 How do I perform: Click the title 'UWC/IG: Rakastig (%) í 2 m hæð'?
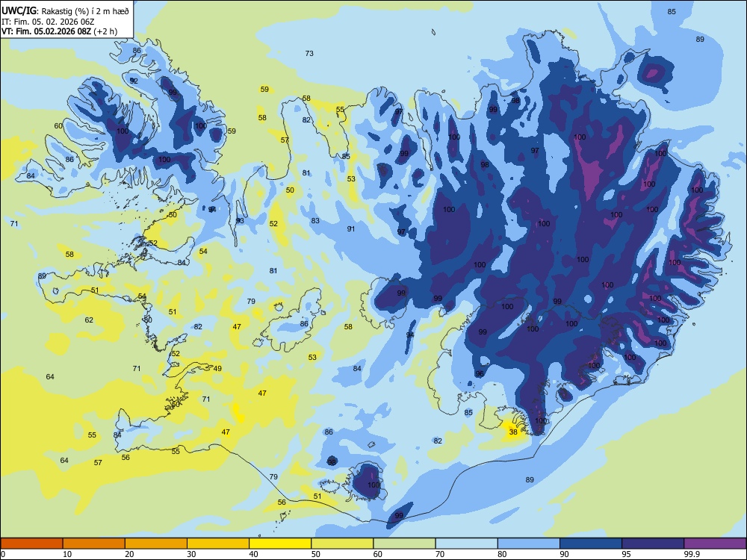[65, 11]
